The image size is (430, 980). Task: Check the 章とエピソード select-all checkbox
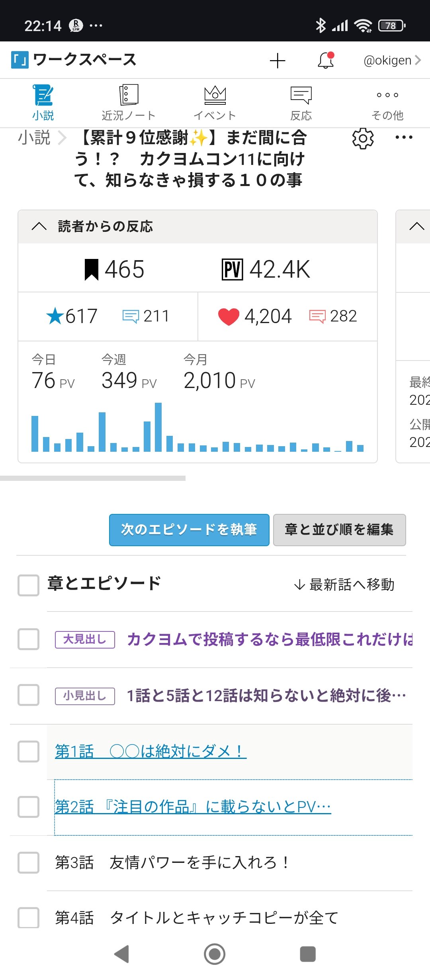28,585
